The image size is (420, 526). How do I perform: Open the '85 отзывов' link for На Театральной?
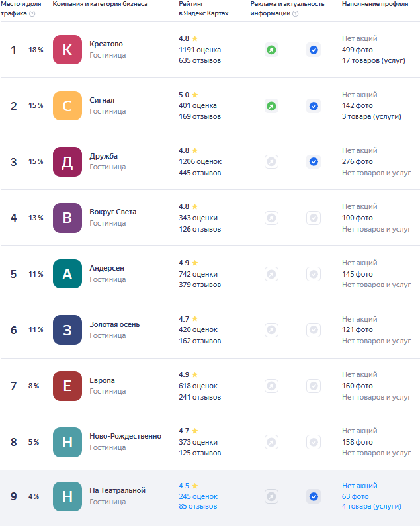198,507
